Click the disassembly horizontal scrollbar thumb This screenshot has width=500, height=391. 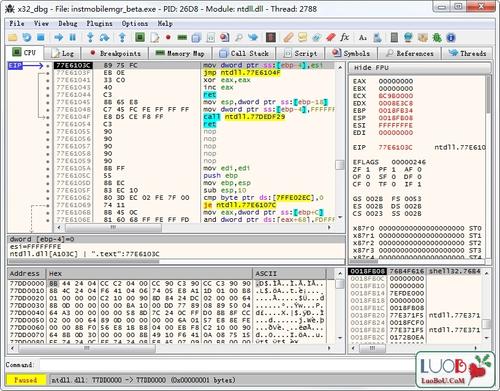(x=113, y=227)
